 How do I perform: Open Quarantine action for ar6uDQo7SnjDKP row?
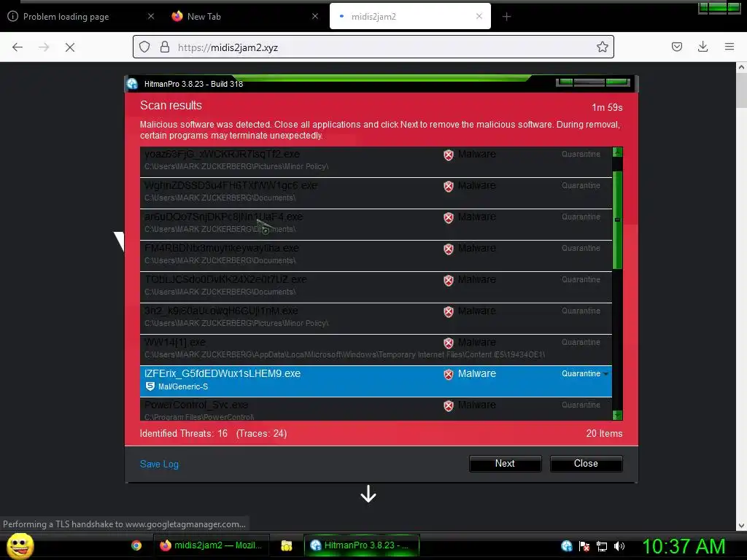pos(581,217)
